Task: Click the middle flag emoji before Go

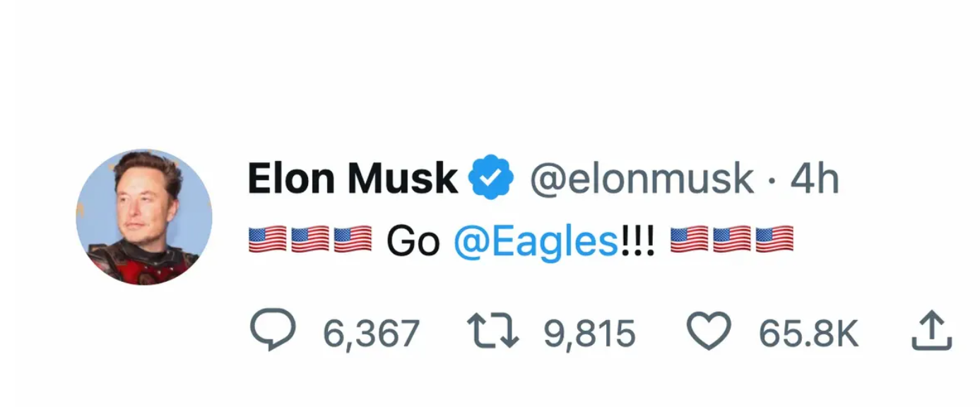Action: click(309, 240)
